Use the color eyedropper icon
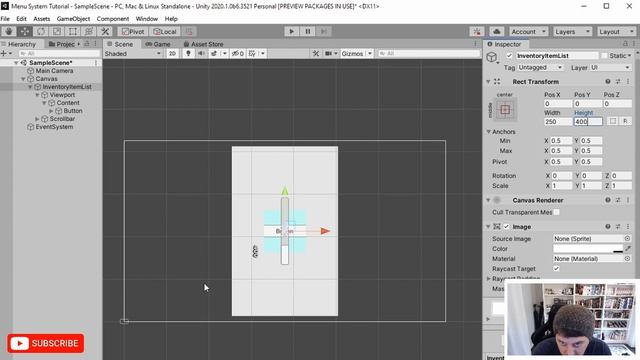This screenshot has width=640, height=360. pos(628,248)
